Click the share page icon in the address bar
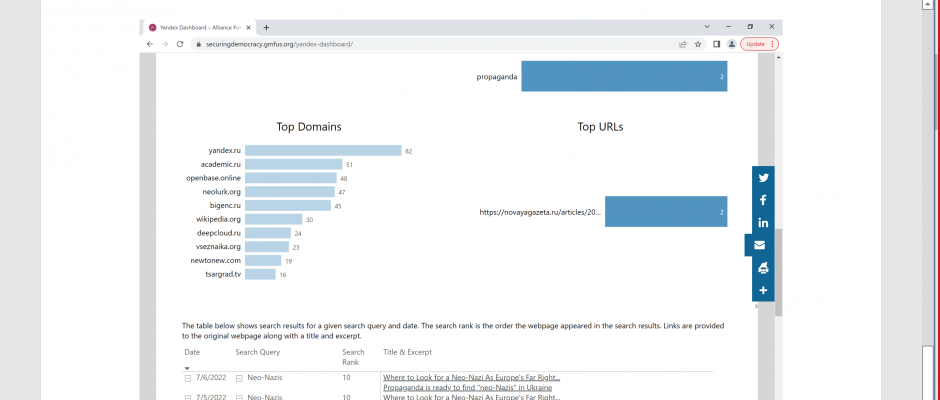The width and height of the screenshot is (940, 400). 682,44
